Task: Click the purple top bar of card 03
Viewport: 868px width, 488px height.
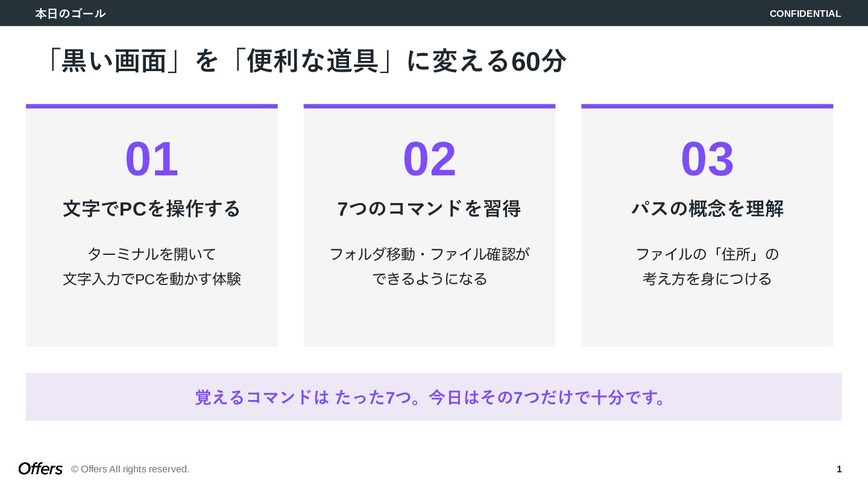Action: click(x=707, y=106)
